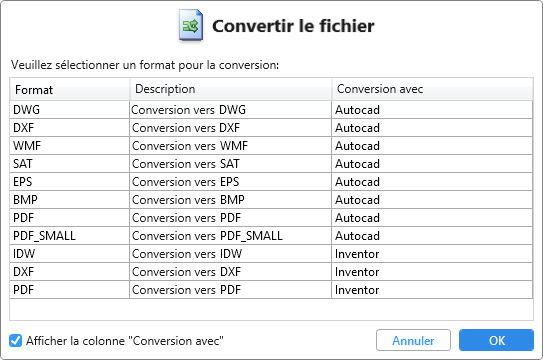Image resolution: width=543 pixels, height=360 pixels.
Task: Choose the SAT conversion row
Action: (x=271, y=164)
